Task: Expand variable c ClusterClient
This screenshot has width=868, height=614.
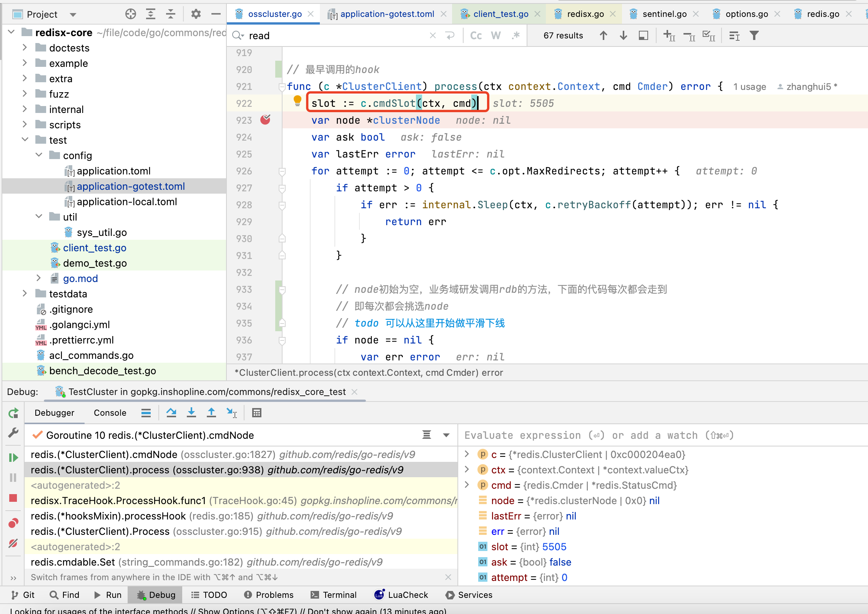Action: point(467,454)
